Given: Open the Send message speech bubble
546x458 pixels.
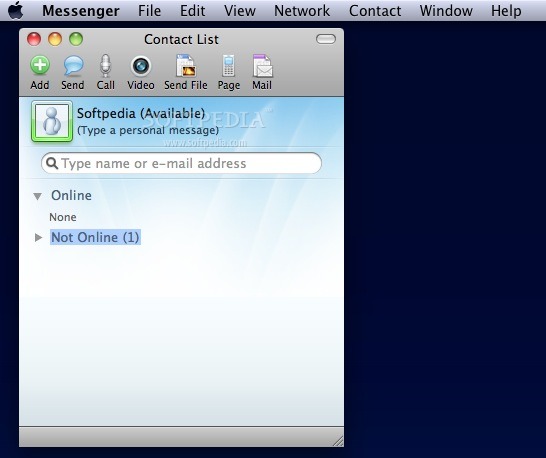Looking at the screenshot, I should coord(73,66).
